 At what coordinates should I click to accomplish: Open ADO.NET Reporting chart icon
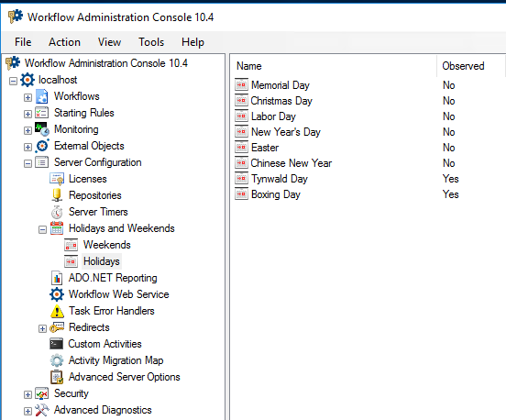(x=57, y=278)
